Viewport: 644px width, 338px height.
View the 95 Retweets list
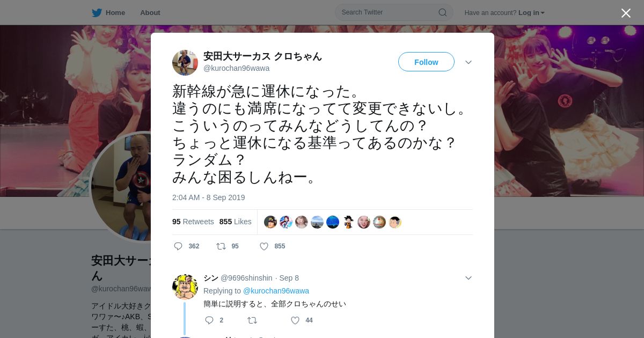tap(193, 222)
